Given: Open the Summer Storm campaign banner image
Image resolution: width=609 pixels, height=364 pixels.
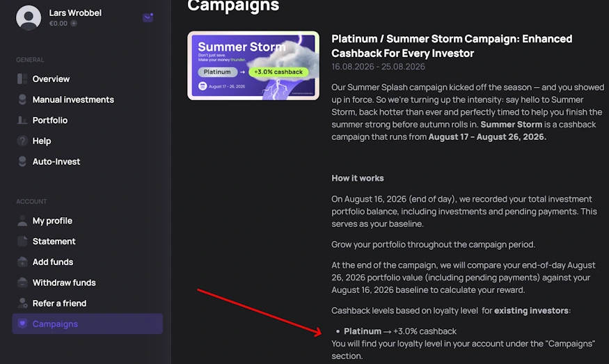Looking at the screenshot, I should [x=253, y=65].
